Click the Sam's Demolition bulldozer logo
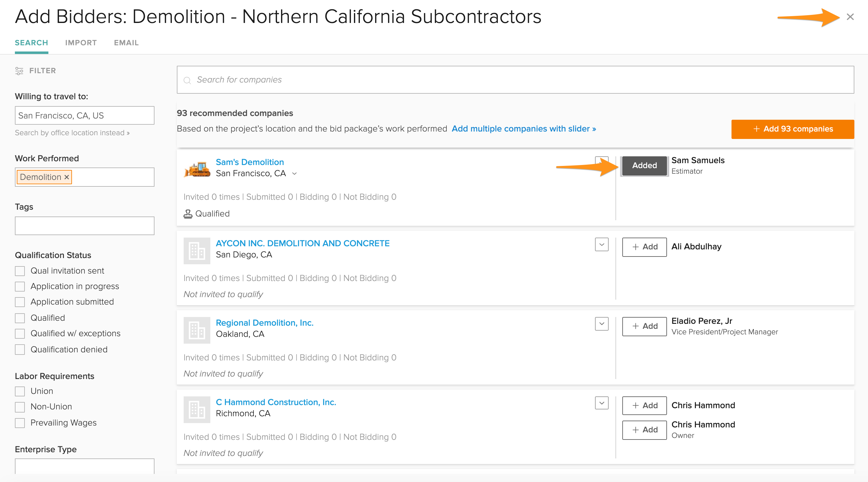The height and width of the screenshot is (482, 868). (x=197, y=169)
